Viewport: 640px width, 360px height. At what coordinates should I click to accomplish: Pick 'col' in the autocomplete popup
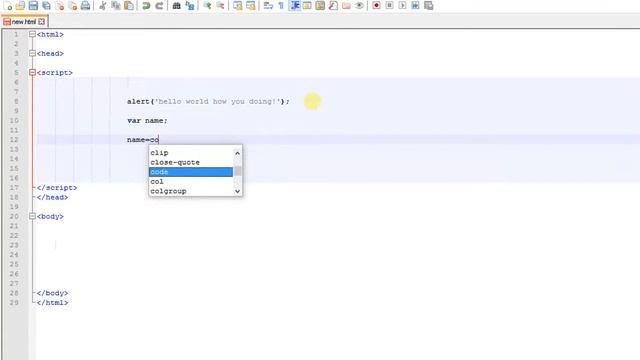pos(191,182)
